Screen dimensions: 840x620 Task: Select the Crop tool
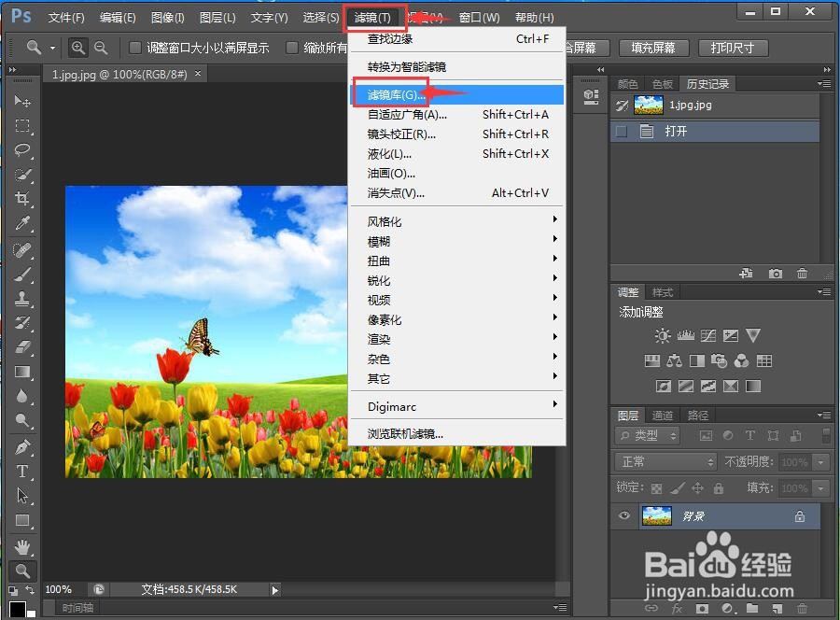pos(22,198)
